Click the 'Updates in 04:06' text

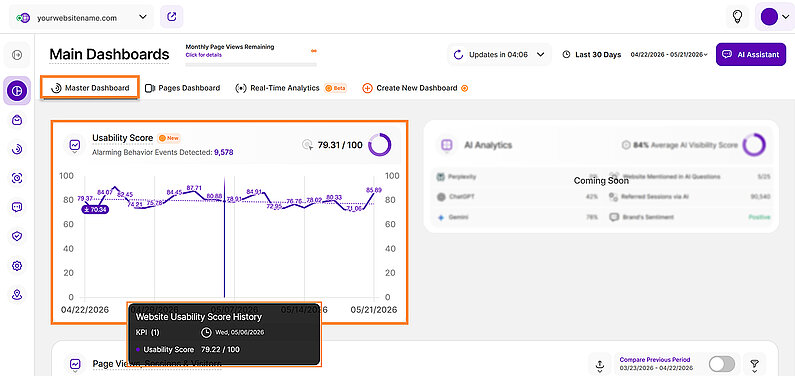498,55
